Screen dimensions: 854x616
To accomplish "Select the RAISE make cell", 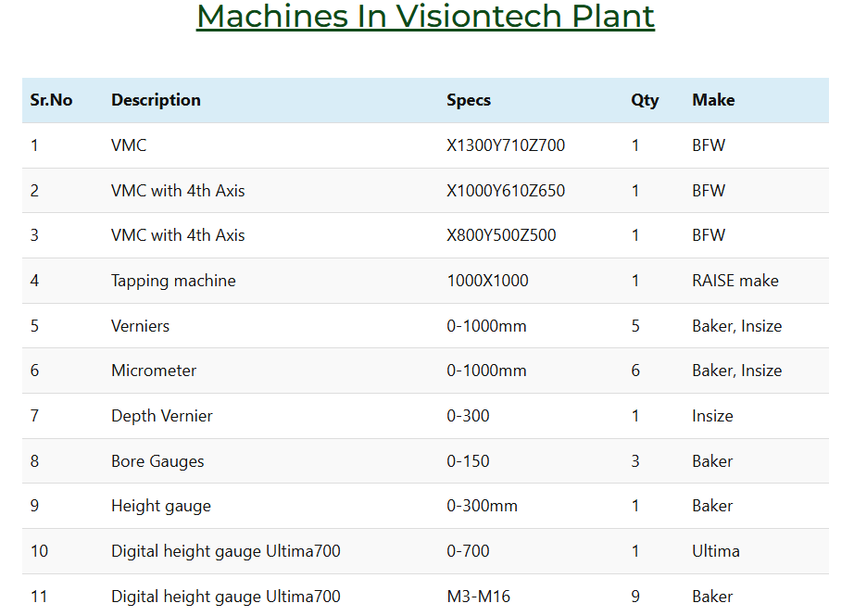I will [735, 281].
